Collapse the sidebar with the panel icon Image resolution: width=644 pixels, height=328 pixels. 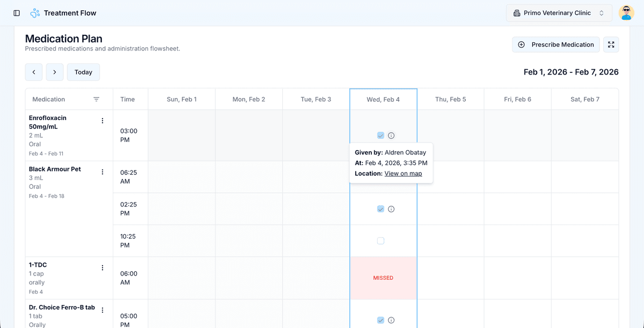pos(16,12)
